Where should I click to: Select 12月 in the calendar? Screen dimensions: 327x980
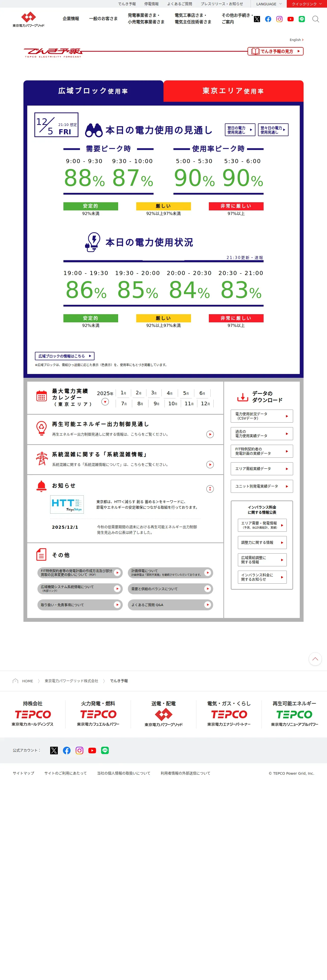[205, 404]
